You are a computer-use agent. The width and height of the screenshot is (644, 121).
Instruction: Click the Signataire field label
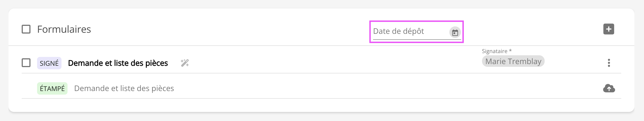[494, 51]
